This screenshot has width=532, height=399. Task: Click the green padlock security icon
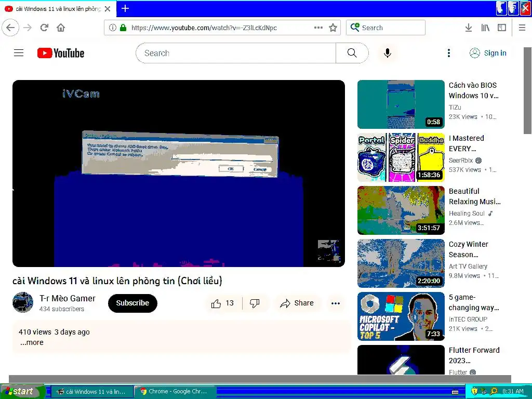[x=123, y=28]
